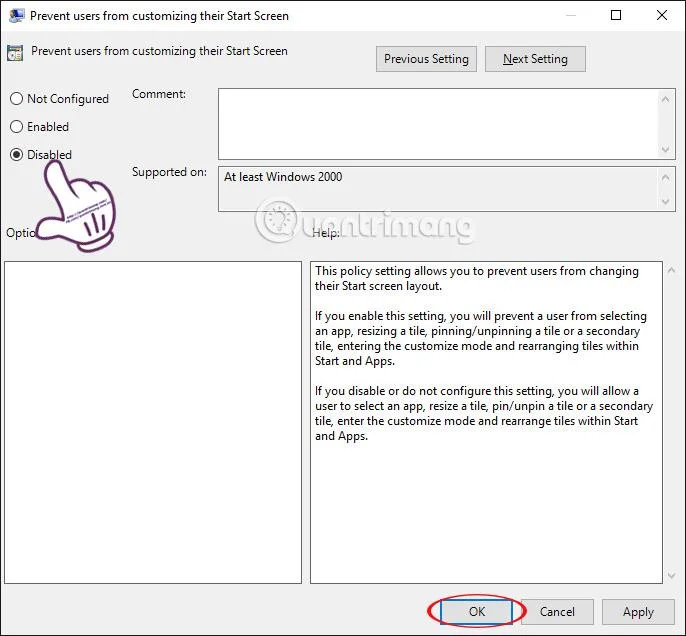The width and height of the screenshot is (686, 636).
Task: Click down arrow of Comment scrollbar
Action: [665, 150]
